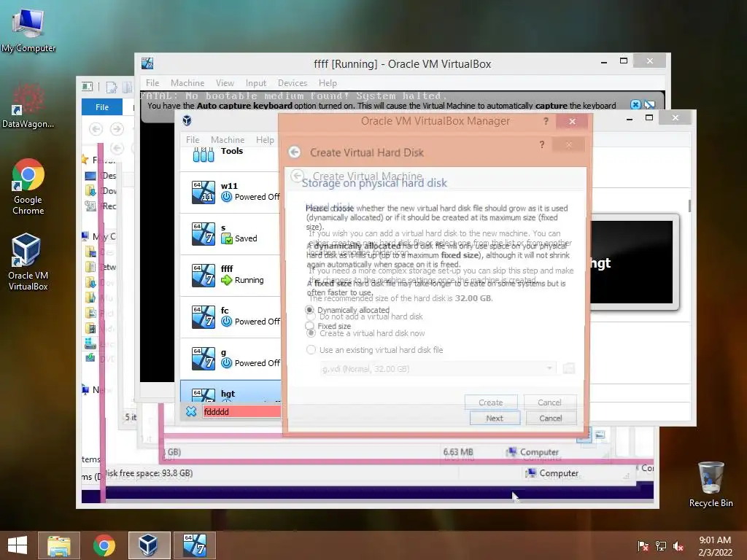747x560 pixels.
Task: Go back in Create Virtual Hard Disk wizard
Action: [295, 152]
